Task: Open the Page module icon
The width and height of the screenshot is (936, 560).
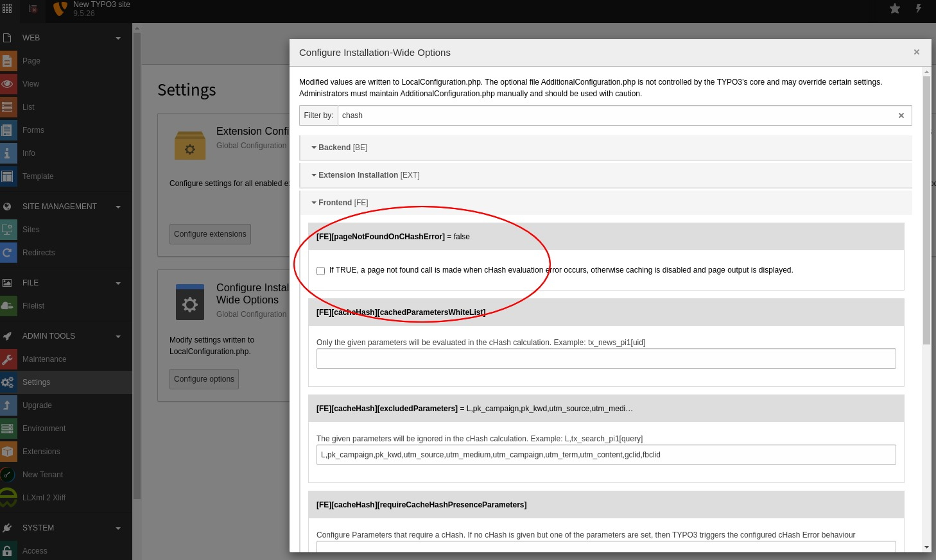Action: coord(8,61)
